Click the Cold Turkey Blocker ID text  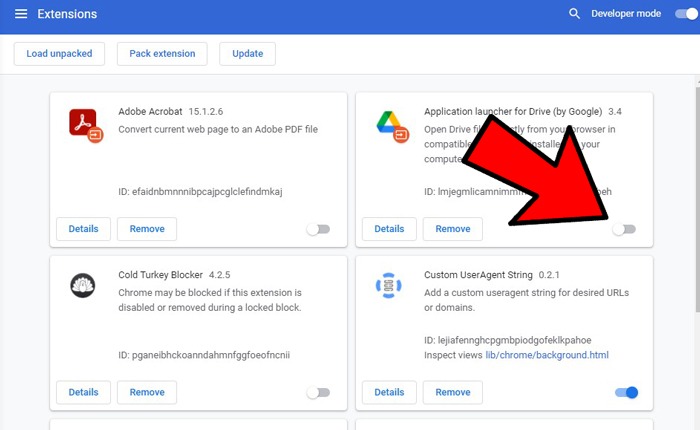pyautogui.click(x=204, y=355)
